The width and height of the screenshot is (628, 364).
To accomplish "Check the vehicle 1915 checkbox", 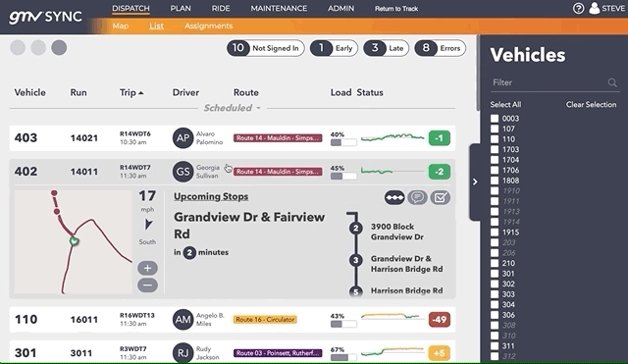I will (x=495, y=233).
